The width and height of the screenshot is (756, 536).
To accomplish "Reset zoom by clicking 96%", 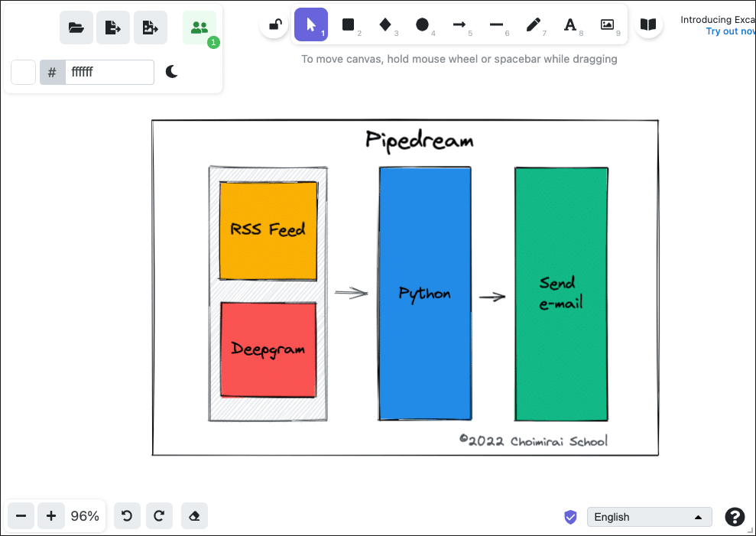I will pos(85,516).
